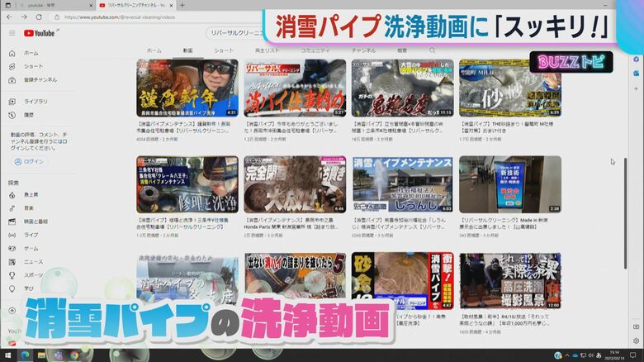Play the 謹賀新年 video thumbnail
This screenshot has width=644, height=362.
187,87
